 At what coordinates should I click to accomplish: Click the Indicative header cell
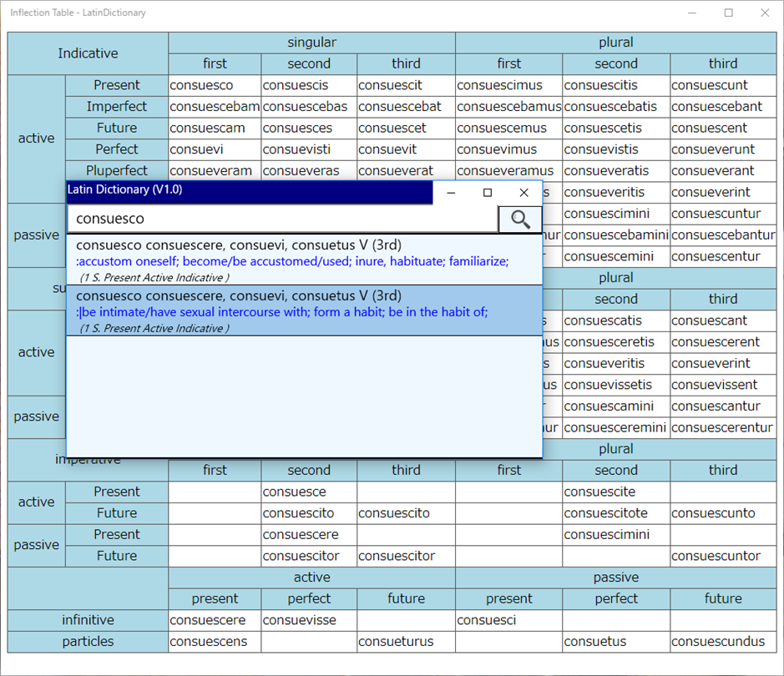click(88, 53)
